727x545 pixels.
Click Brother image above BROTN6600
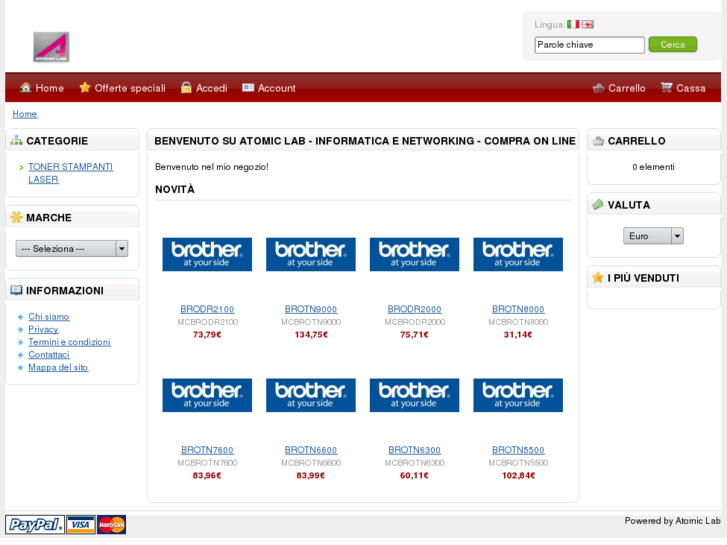[x=311, y=395]
